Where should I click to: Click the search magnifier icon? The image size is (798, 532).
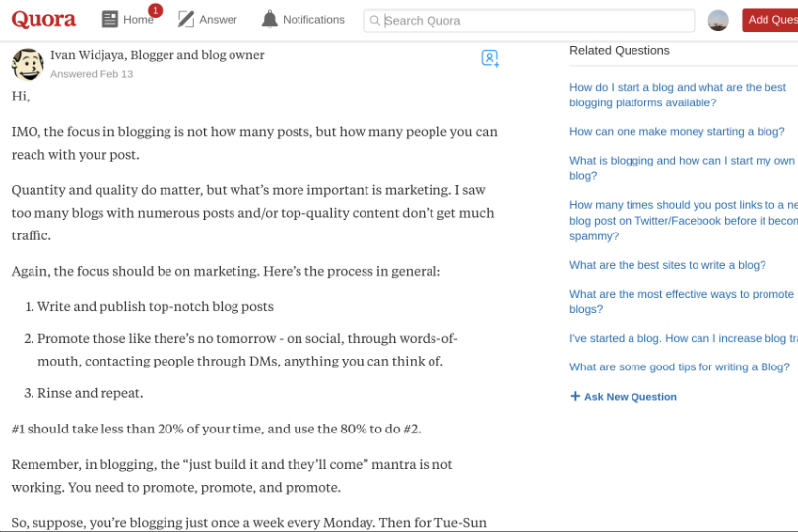pyautogui.click(x=375, y=21)
